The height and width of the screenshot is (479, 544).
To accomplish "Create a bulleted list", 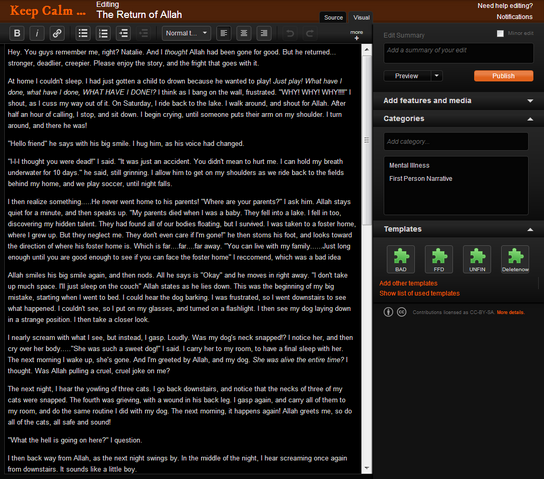I will click(x=83, y=34).
